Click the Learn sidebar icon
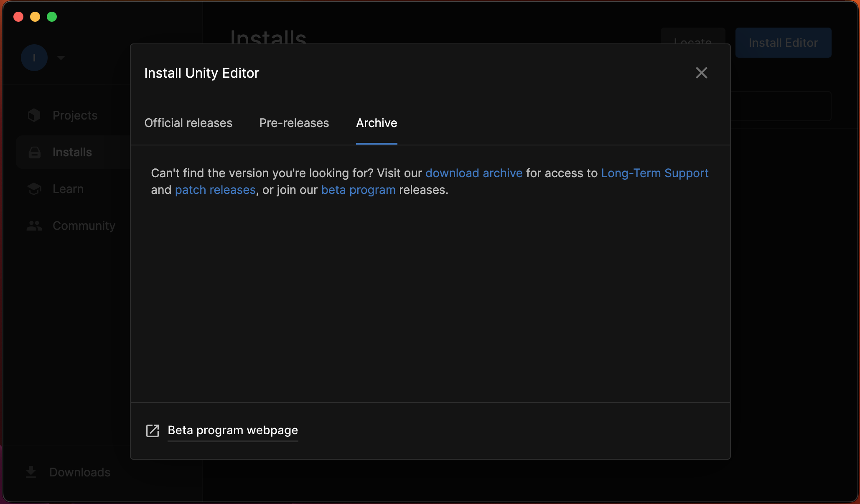Screen dimensions: 860x504 (35, 188)
